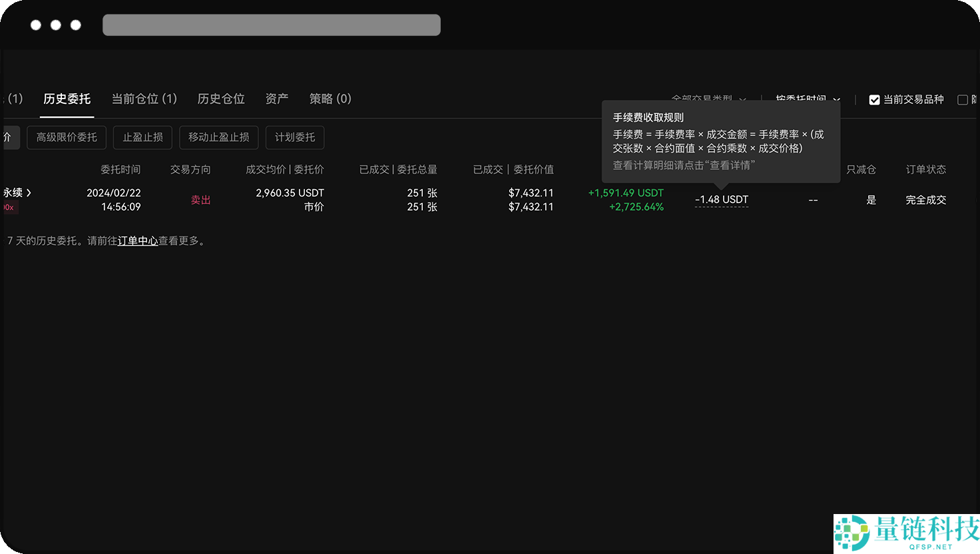Click the green +2,725.64% profit value
Screen dimensions: 980x554
tap(636, 206)
